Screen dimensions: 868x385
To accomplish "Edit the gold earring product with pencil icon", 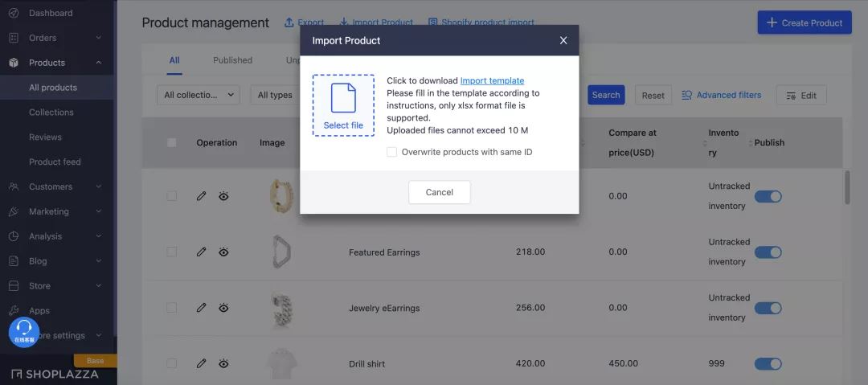I will (202, 196).
